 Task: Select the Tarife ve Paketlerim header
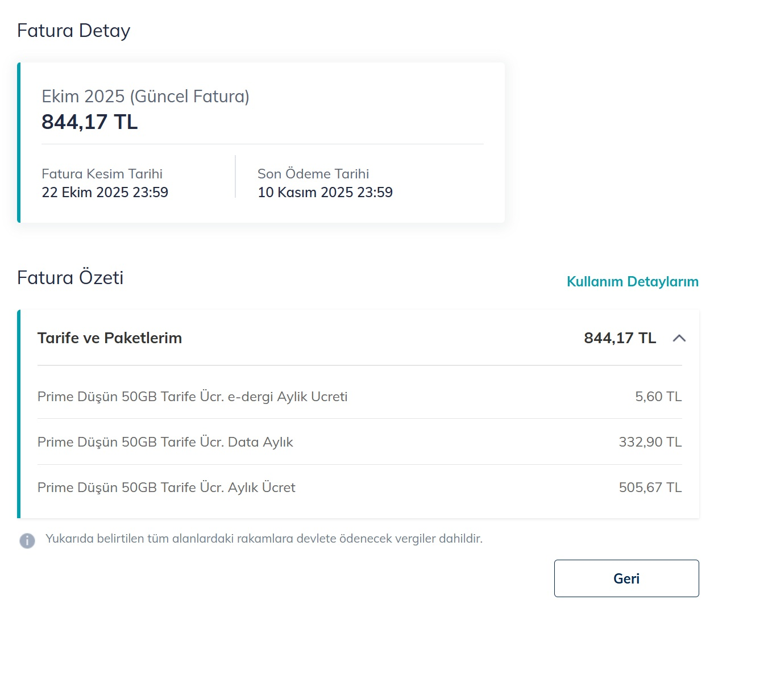tap(359, 338)
